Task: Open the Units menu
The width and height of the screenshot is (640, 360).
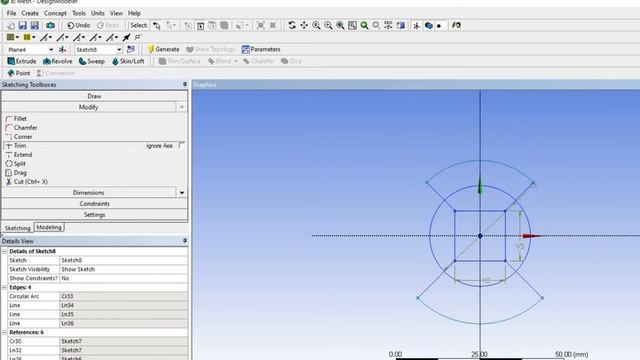Action: [x=98, y=13]
